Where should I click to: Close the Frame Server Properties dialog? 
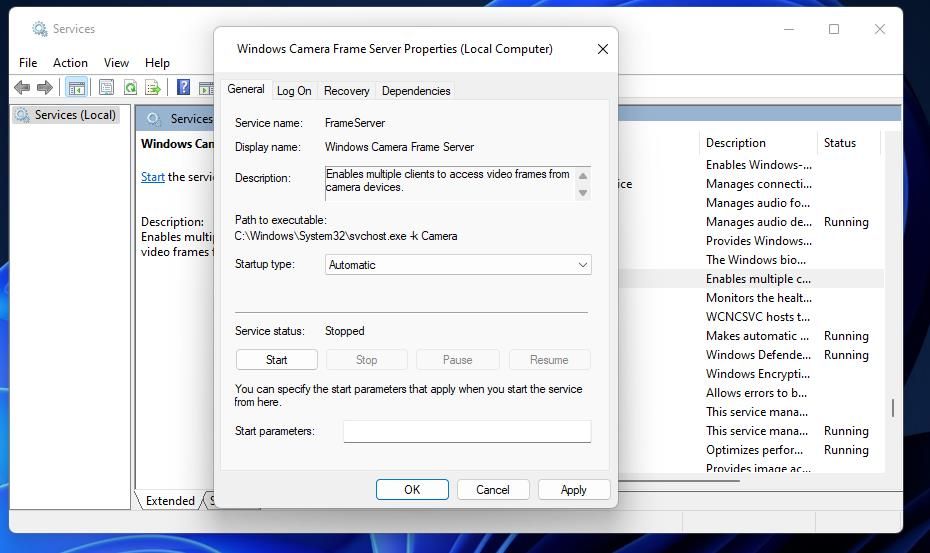pyautogui.click(x=603, y=49)
